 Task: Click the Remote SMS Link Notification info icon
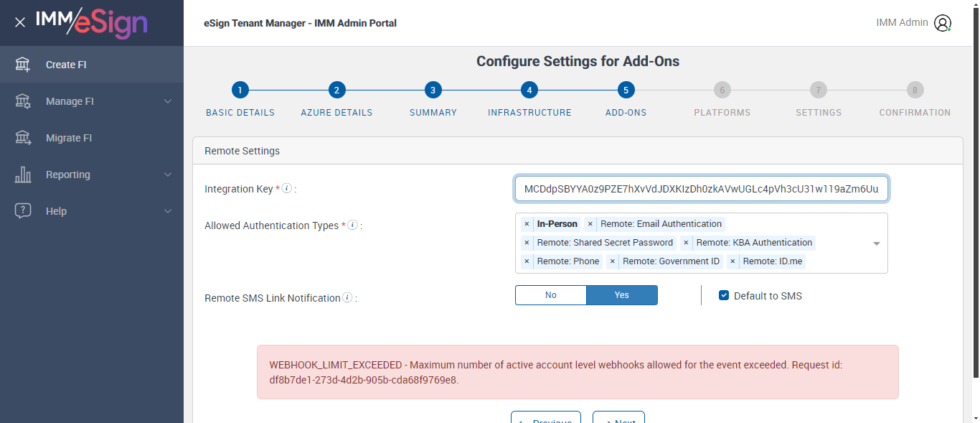pos(347,297)
